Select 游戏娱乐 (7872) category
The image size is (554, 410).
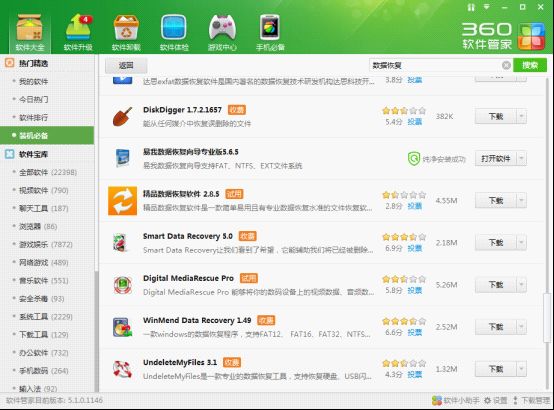[47, 245]
